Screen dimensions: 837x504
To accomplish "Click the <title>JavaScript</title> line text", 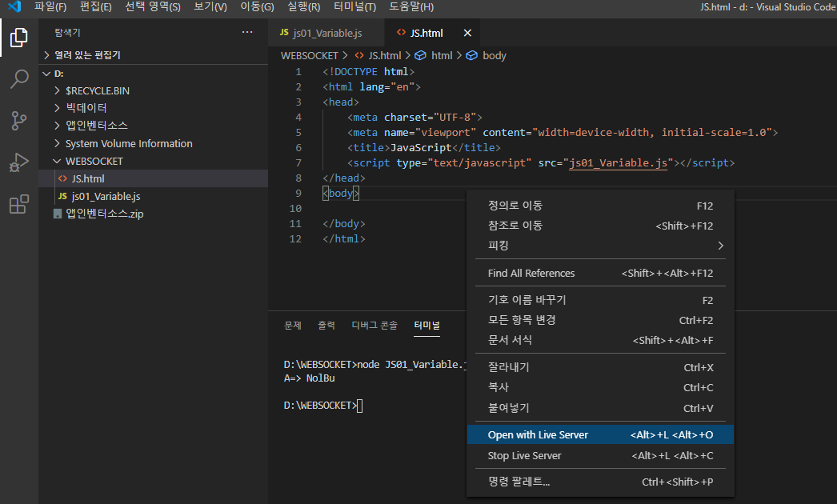I will (x=424, y=148).
